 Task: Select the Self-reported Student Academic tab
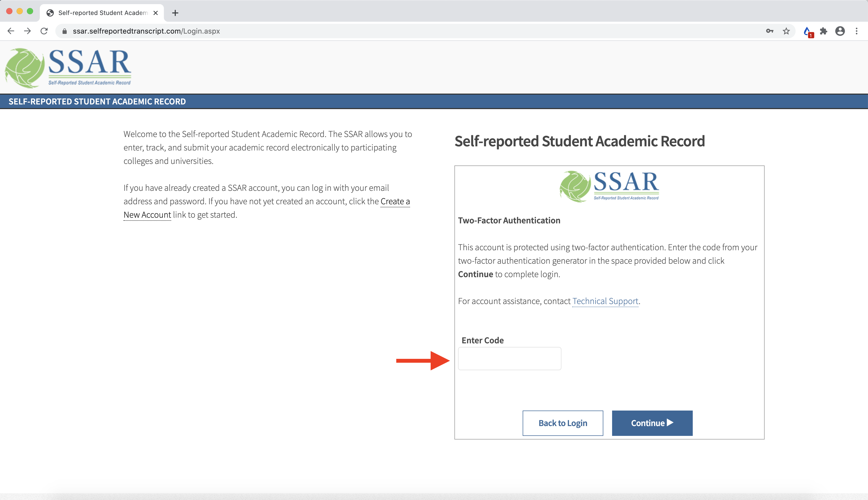102,13
